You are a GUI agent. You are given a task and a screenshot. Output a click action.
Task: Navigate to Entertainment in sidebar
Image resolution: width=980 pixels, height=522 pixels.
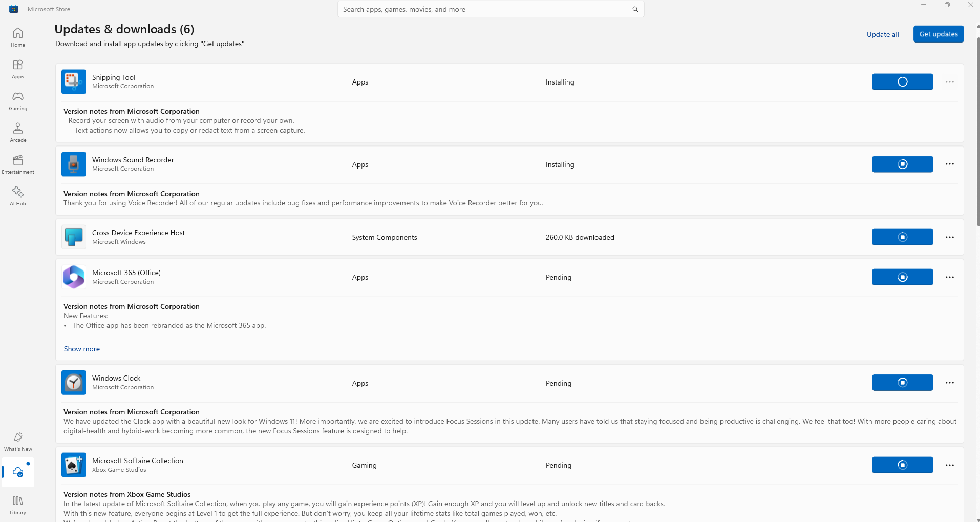(x=18, y=164)
